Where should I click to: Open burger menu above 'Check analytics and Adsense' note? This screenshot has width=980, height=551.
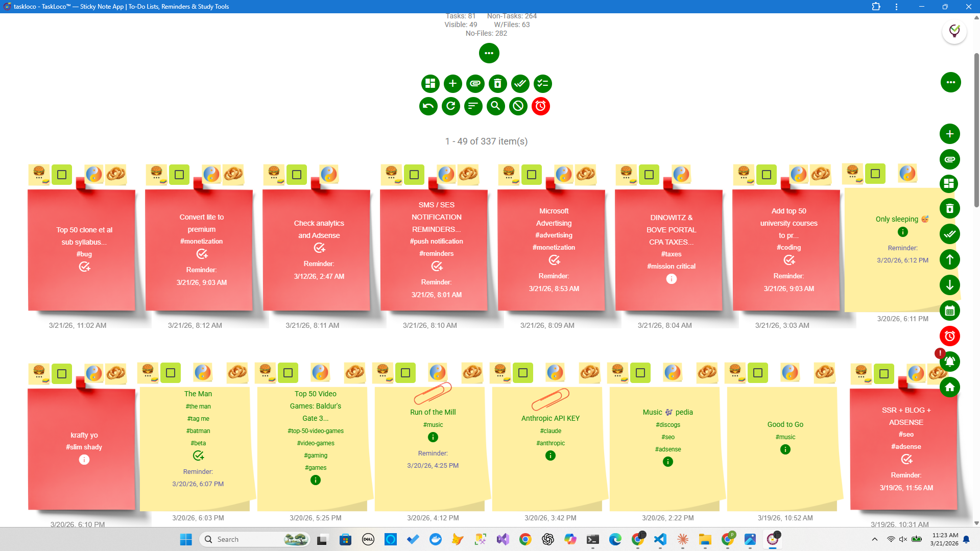[274, 174]
